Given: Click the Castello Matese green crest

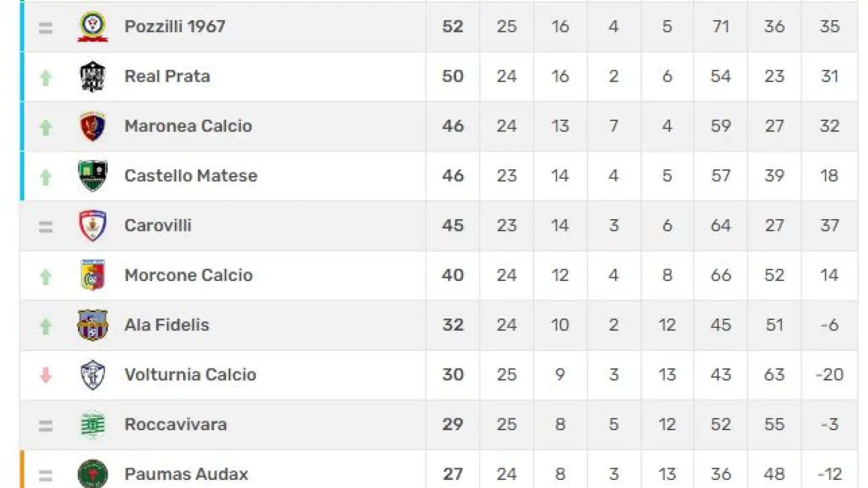Looking at the screenshot, I should click(93, 176).
